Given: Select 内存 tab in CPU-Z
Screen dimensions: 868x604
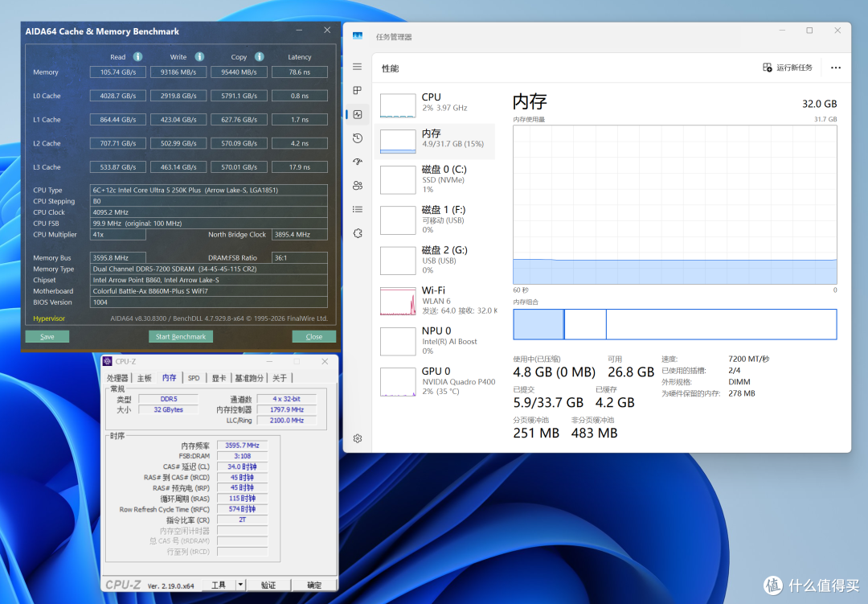Looking at the screenshot, I should coord(169,377).
